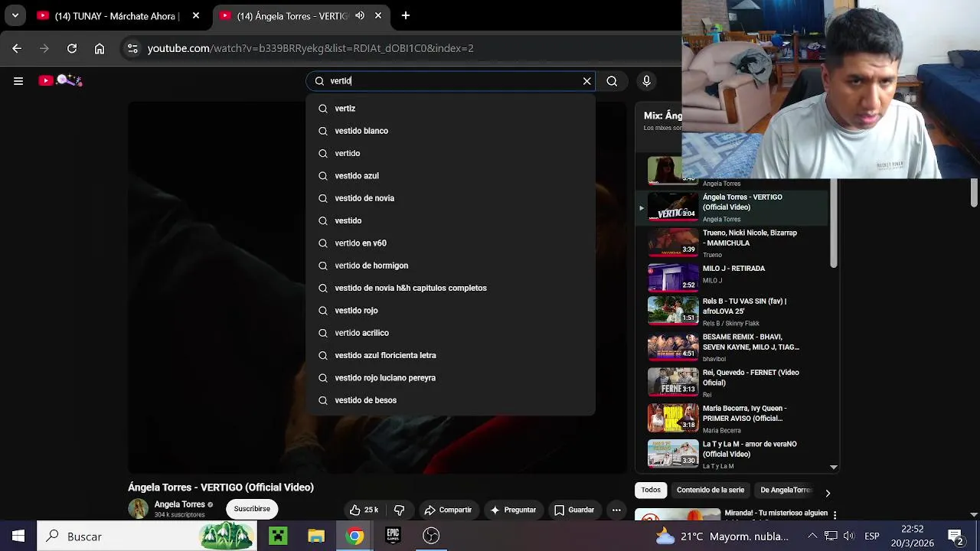Image resolution: width=980 pixels, height=551 pixels.
Task: Open the browser home page icon
Action: (x=100, y=48)
